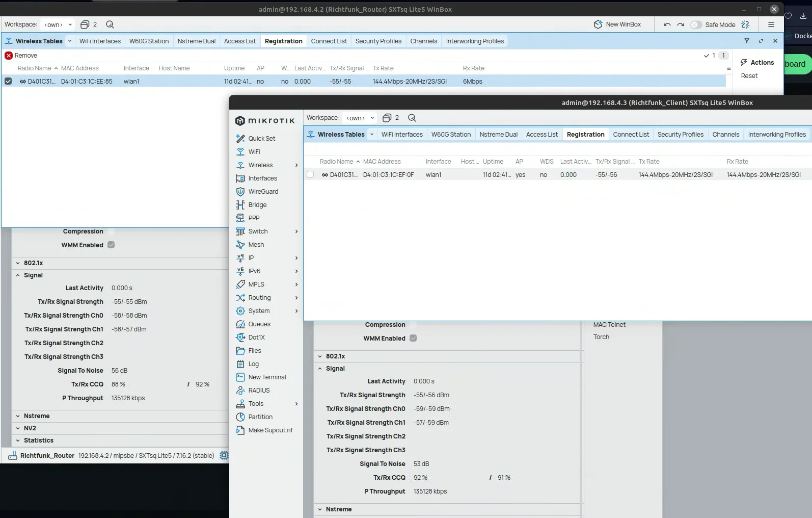Click New WinBox button
The image size is (812, 518).
coord(617,24)
